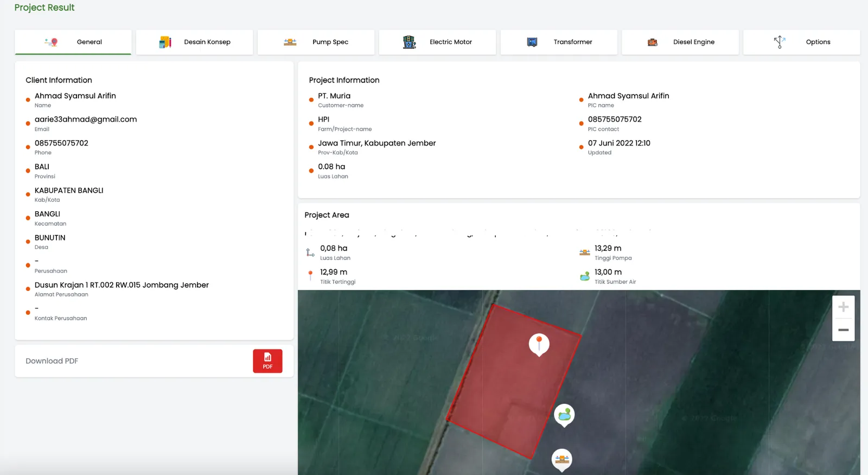Open the Pump Spec tab
The image size is (868, 475).
pos(316,42)
